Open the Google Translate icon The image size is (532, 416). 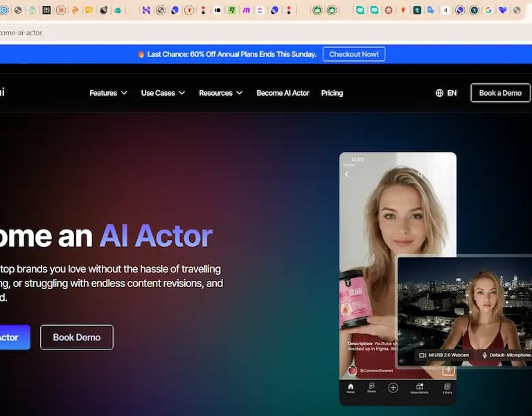point(431,10)
